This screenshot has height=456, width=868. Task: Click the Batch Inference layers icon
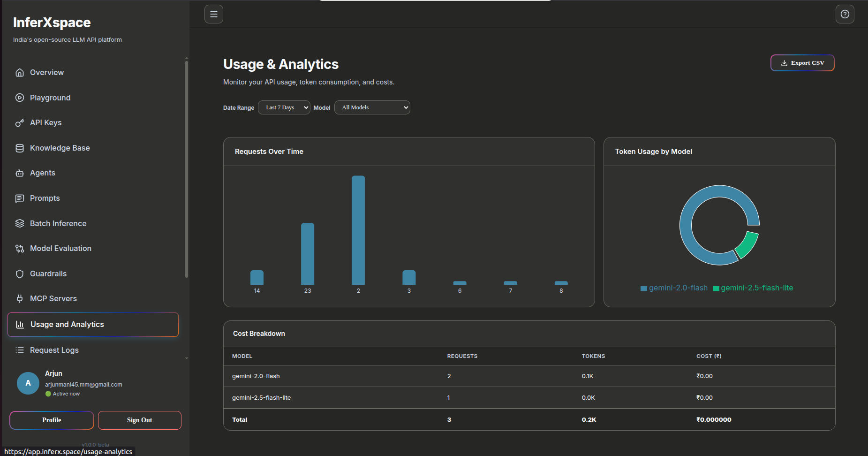(20, 223)
